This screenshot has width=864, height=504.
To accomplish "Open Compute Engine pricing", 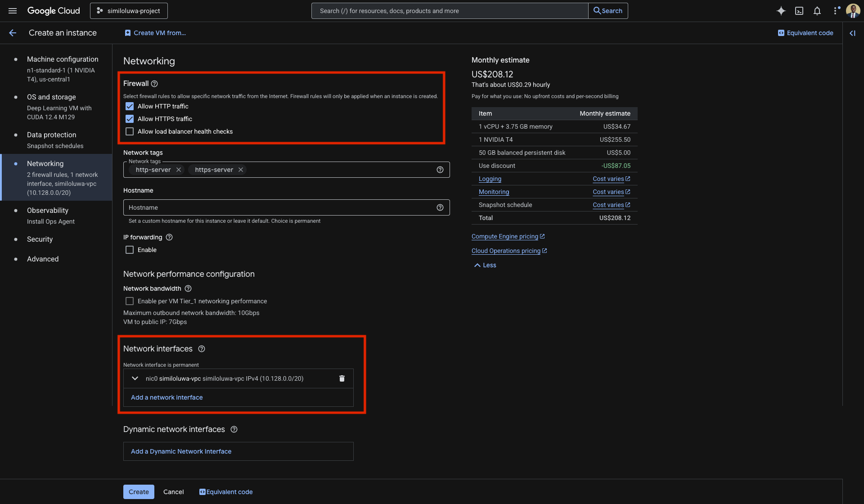I will coord(505,236).
